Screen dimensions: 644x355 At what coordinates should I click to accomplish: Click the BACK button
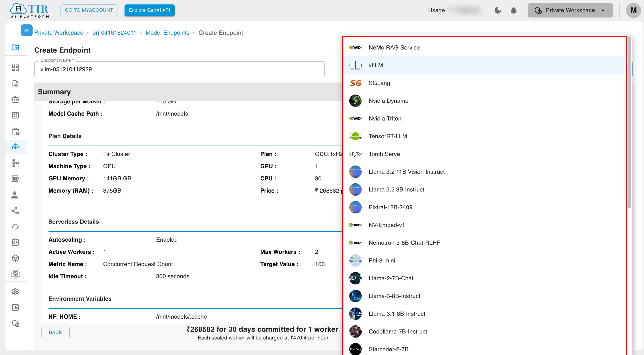point(55,332)
